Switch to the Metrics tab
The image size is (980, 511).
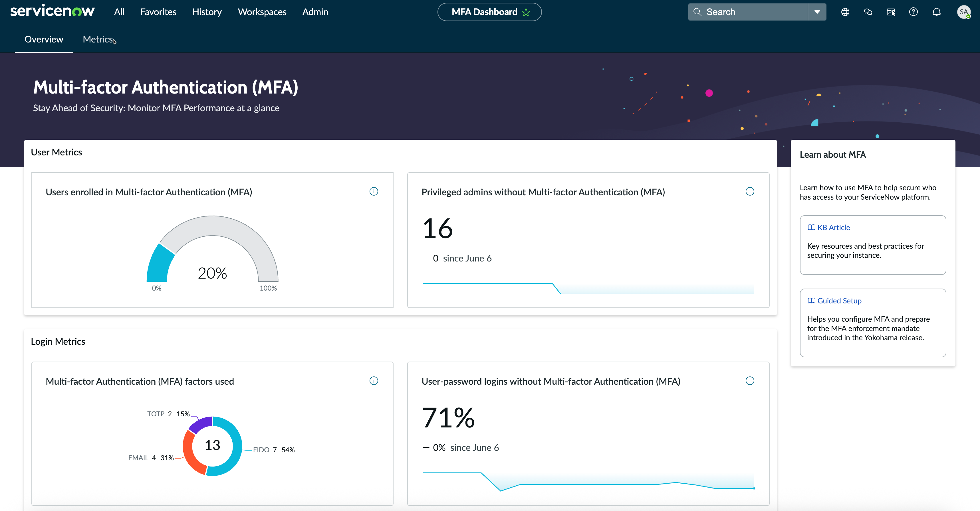point(98,39)
